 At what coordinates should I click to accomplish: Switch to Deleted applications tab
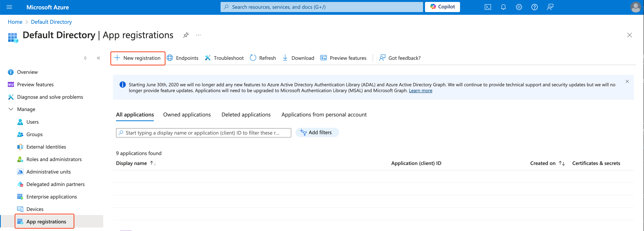[246, 115]
